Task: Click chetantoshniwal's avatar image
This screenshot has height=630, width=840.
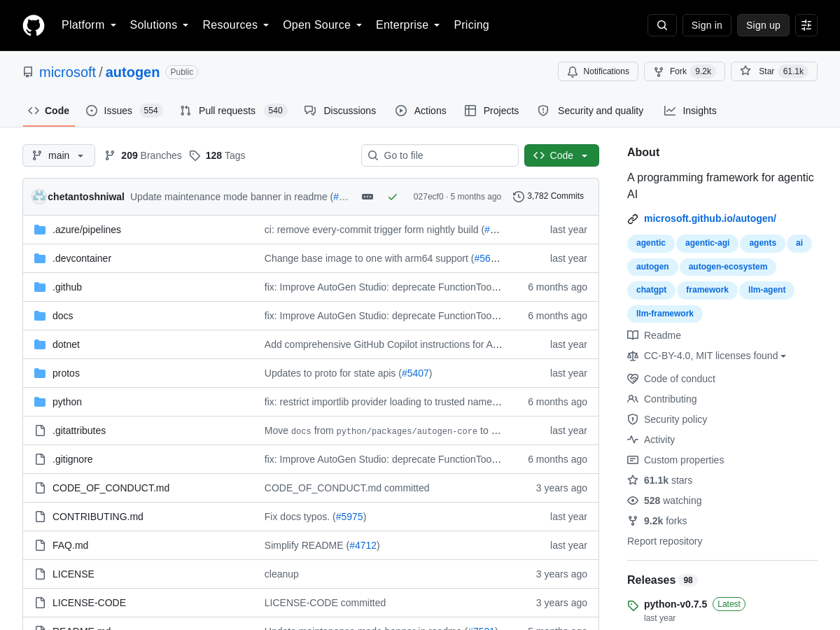Action: 39,197
